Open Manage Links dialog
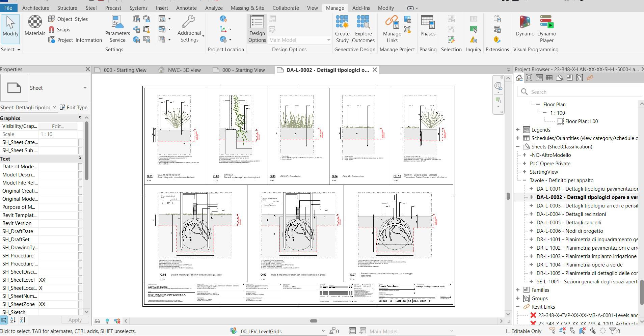The height and width of the screenshot is (336, 644). [x=392, y=29]
